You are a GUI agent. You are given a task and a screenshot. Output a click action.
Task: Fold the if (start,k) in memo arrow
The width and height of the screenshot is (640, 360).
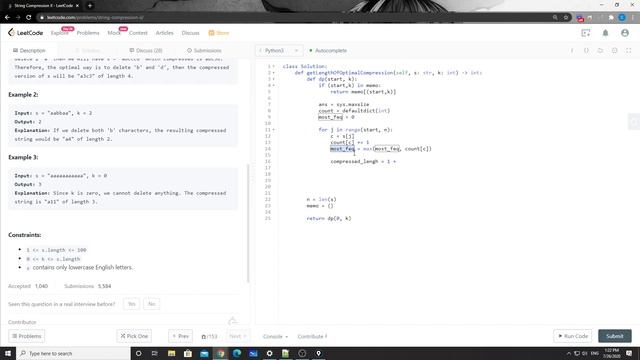click(x=273, y=85)
